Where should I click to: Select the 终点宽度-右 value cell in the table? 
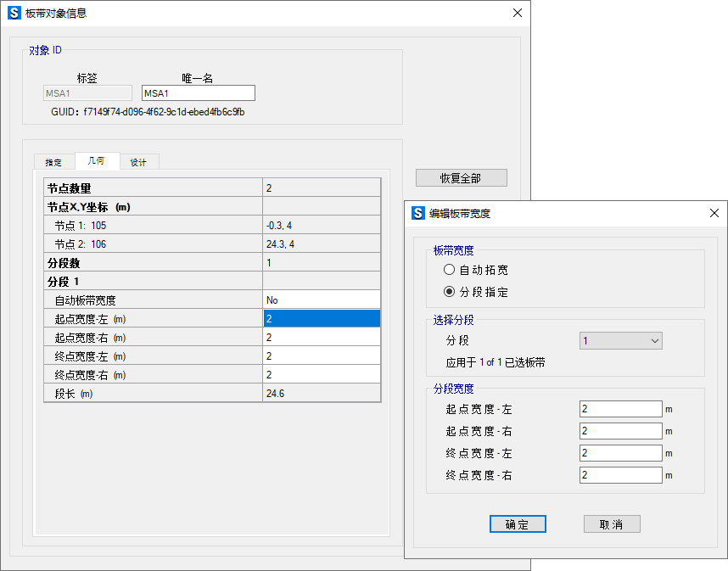(322, 374)
